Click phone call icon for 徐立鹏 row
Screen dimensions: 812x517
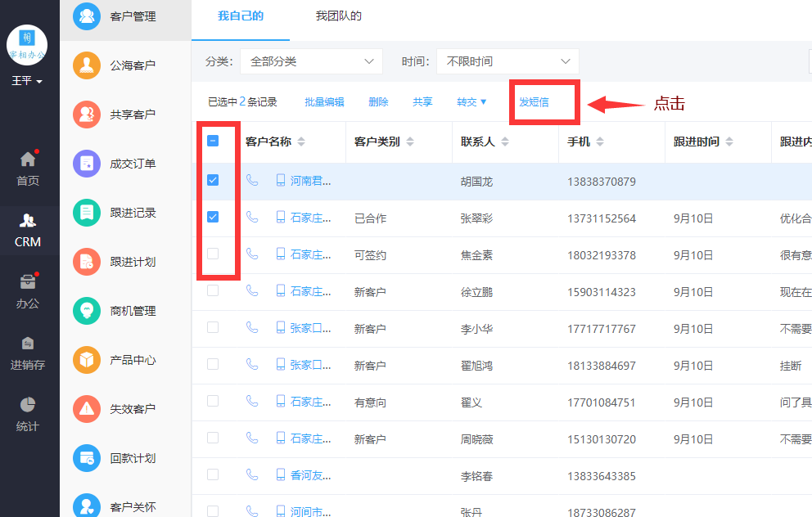(x=251, y=290)
